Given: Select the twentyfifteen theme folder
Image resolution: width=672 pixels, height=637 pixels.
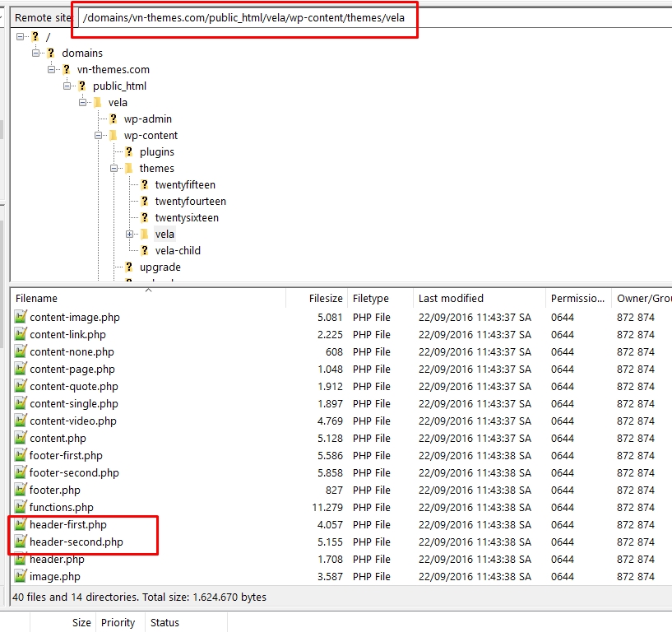Looking at the screenshot, I should point(185,185).
